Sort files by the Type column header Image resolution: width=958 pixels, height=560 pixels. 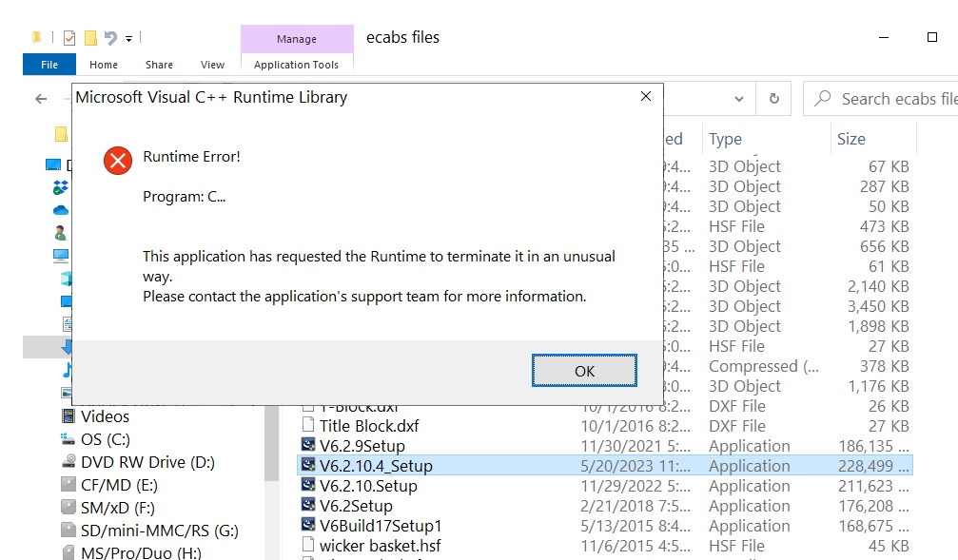tap(726, 139)
